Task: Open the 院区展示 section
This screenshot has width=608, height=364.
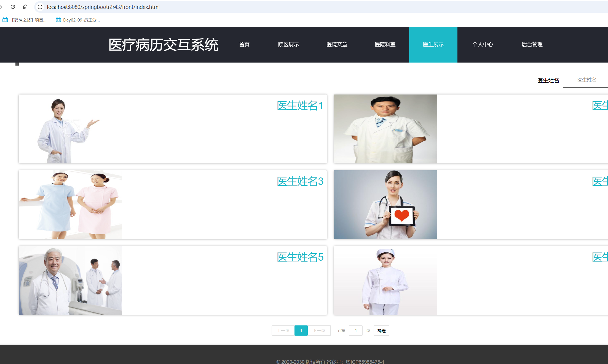Action: [x=289, y=44]
